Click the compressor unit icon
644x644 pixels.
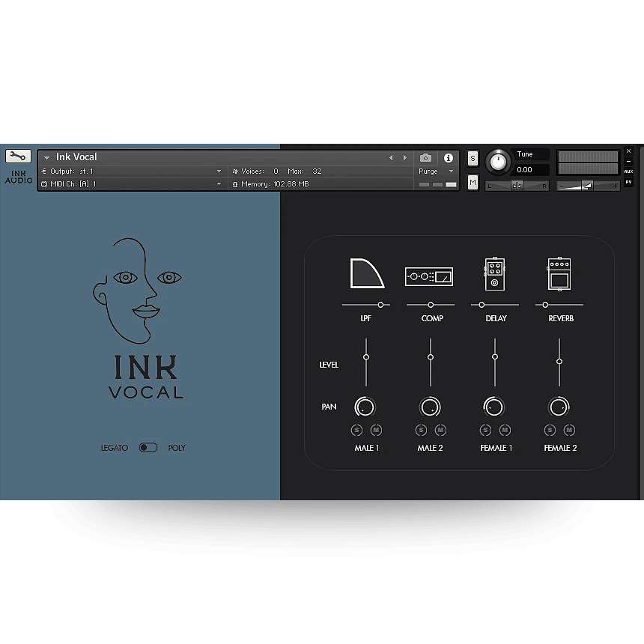tap(429, 276)
